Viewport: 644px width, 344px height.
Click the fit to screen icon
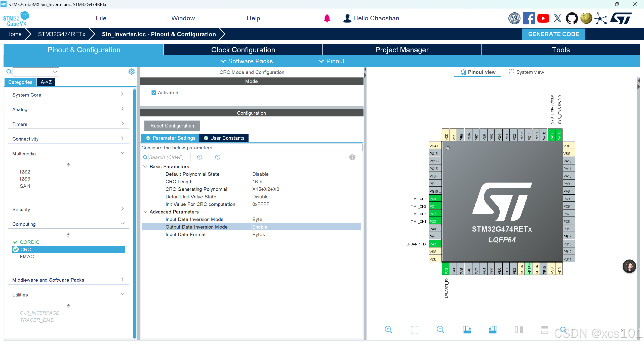pos(414,329)
